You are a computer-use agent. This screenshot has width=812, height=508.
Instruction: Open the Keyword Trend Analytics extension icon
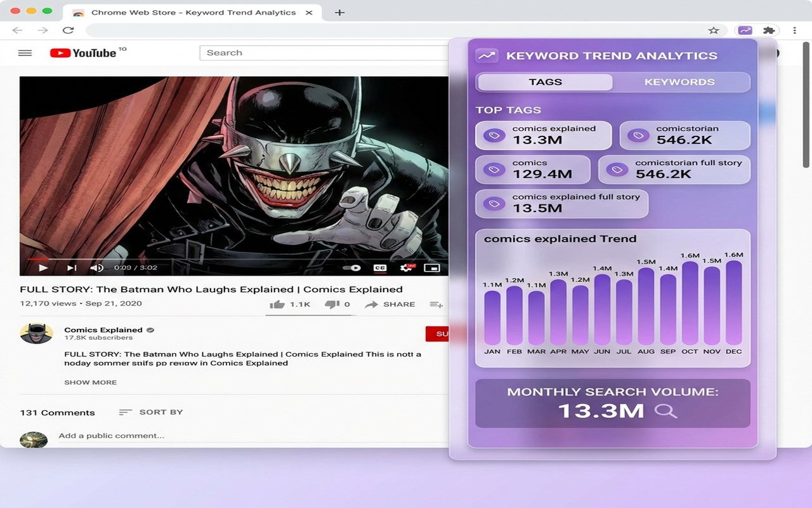pos(745,30)
